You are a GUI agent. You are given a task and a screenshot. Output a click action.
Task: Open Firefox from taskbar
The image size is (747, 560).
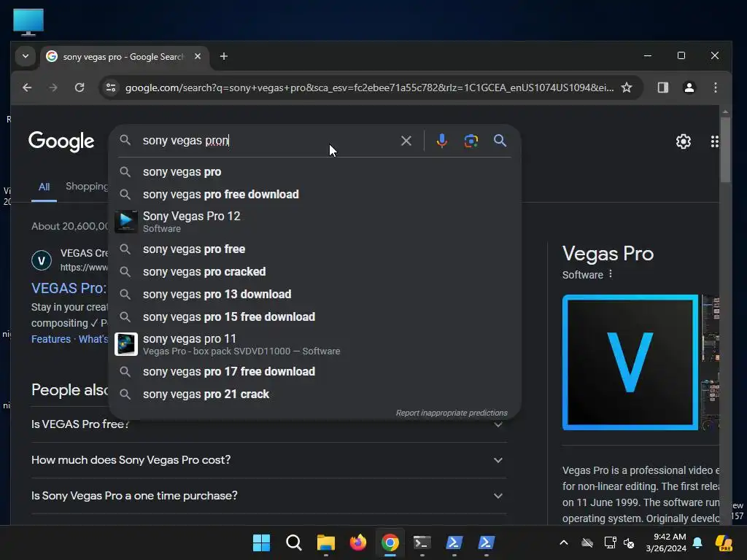point(357,542)
